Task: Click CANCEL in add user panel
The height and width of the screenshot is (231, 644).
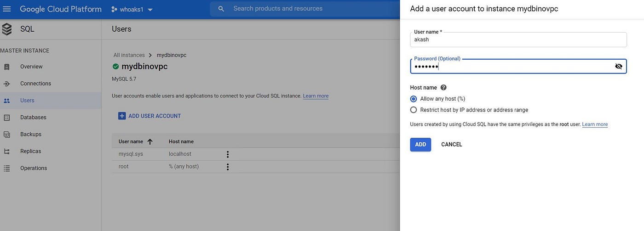Action: pyautogui.click(x=452, y=144)
